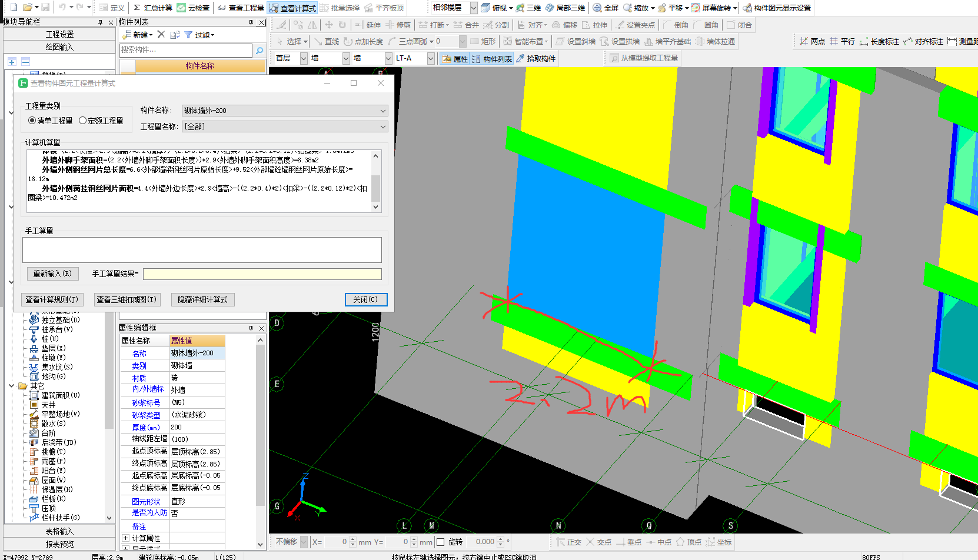Open the 表格输入 navigation tab
978x560 pixels.
coord(59,531)
